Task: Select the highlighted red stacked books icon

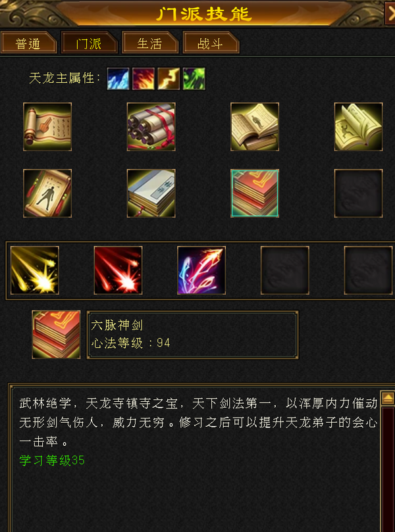Action: (255, 193)
